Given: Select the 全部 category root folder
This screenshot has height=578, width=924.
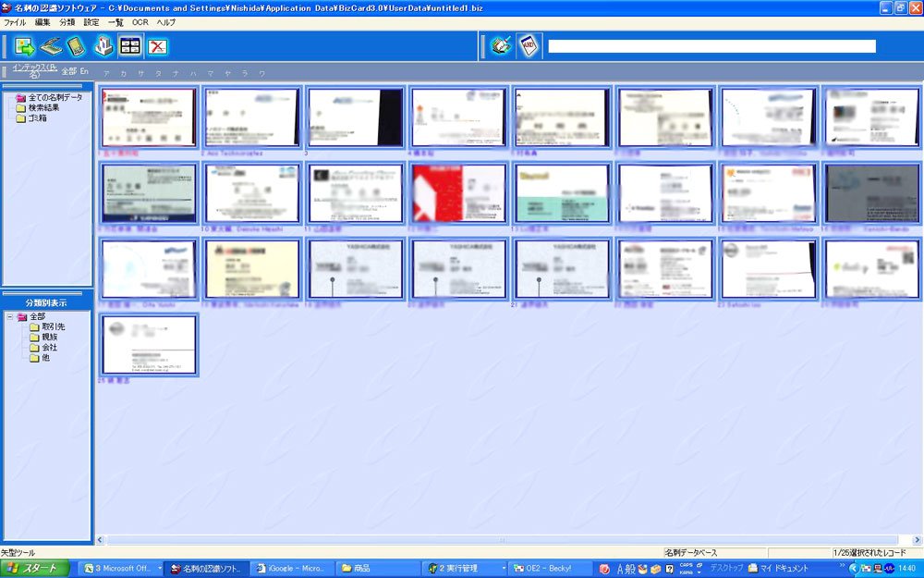Looking at the screenshot, I should click(38, 316).
